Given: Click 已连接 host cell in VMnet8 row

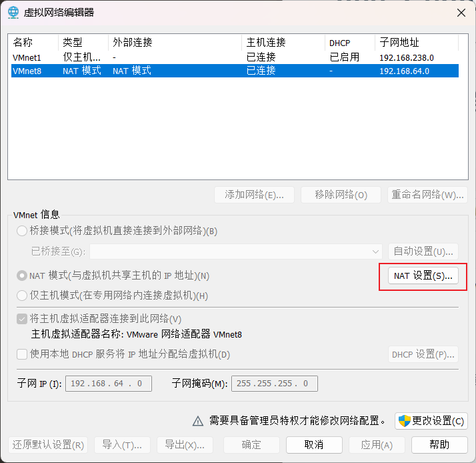Looking at the screenshot, I should click(261, 71).
